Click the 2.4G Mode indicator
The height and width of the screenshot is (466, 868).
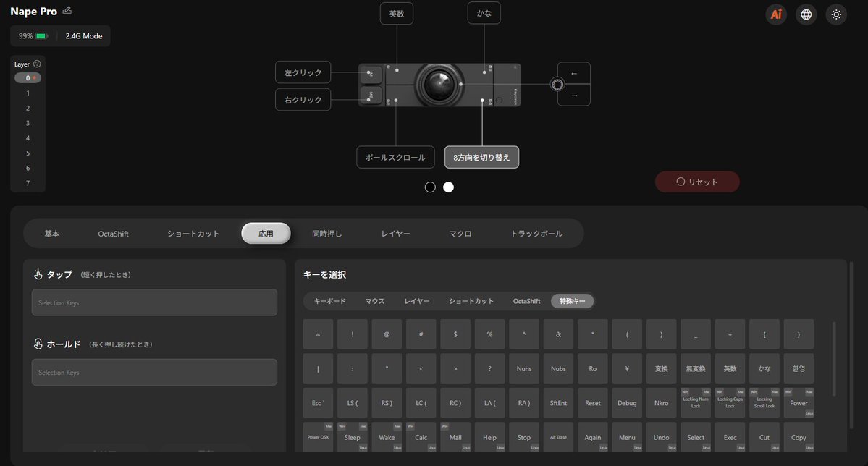click(83, 36)
